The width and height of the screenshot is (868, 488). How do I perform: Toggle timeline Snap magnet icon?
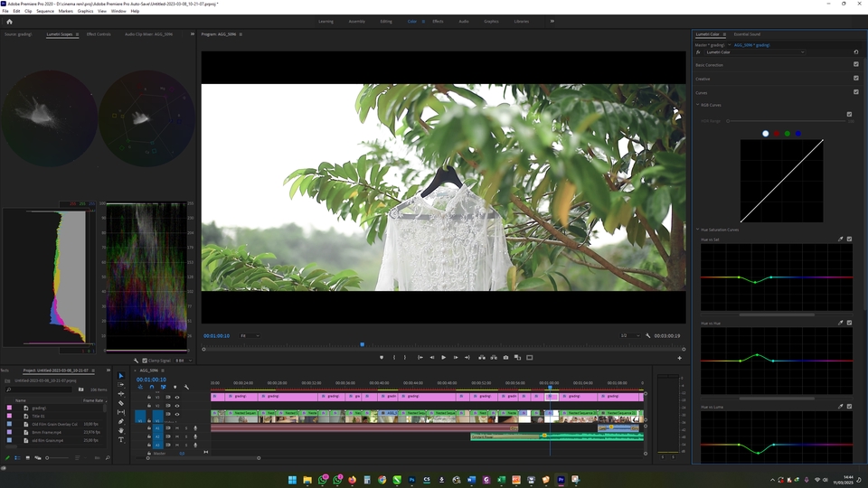152,387
